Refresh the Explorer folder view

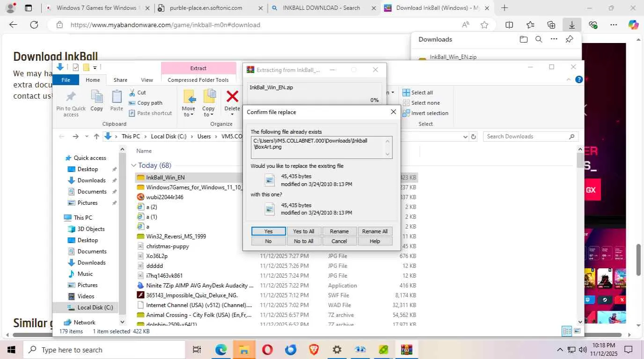474,136
